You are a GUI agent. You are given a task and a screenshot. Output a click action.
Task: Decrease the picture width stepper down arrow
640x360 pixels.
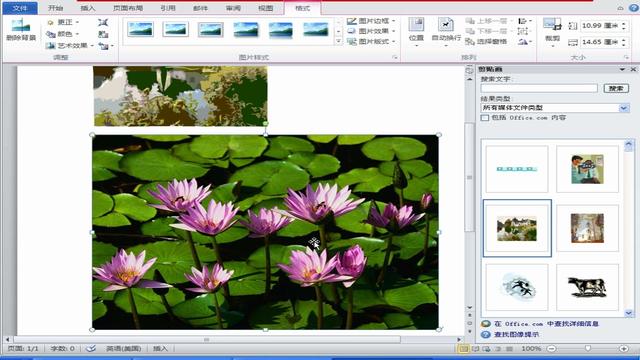click(623, 44)
